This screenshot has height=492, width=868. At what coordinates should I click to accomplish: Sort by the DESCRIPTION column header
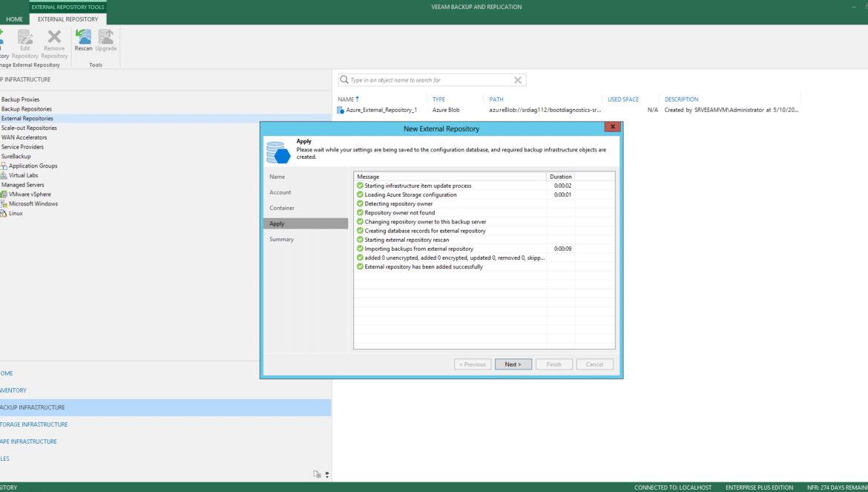coord(682,99)
